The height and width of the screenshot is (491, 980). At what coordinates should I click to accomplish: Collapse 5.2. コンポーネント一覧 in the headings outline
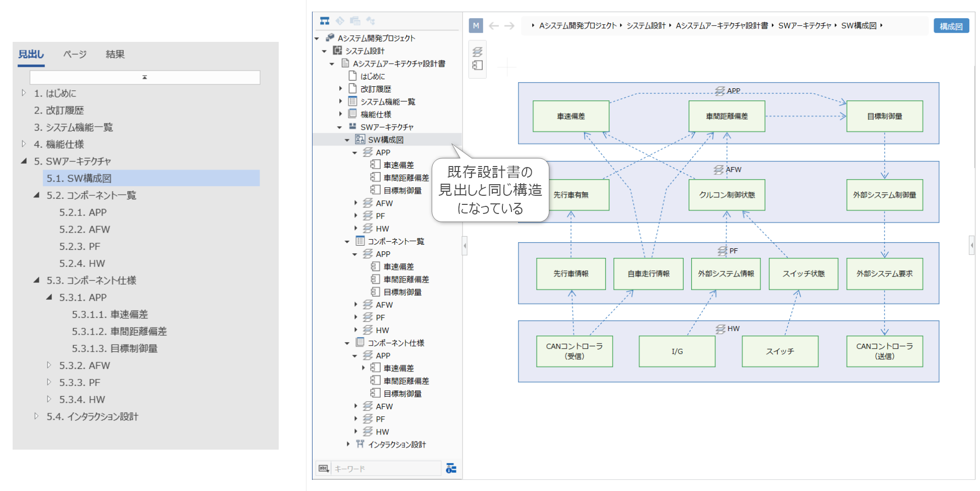(x=36, y=195)
